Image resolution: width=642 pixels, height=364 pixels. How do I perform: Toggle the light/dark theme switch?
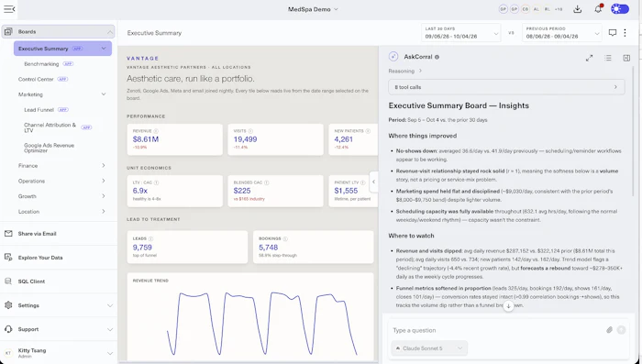pos(620,9)
